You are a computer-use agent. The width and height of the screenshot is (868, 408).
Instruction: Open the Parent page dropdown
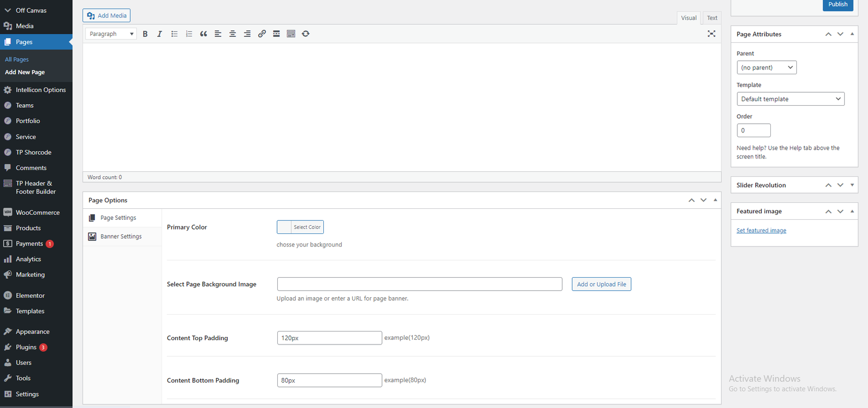767,68
